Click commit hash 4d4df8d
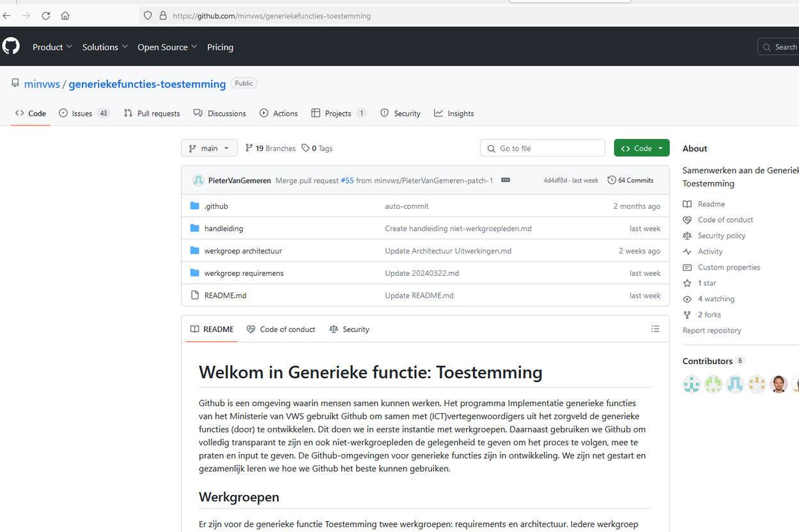The image size is (799, 532). point(555,181)
